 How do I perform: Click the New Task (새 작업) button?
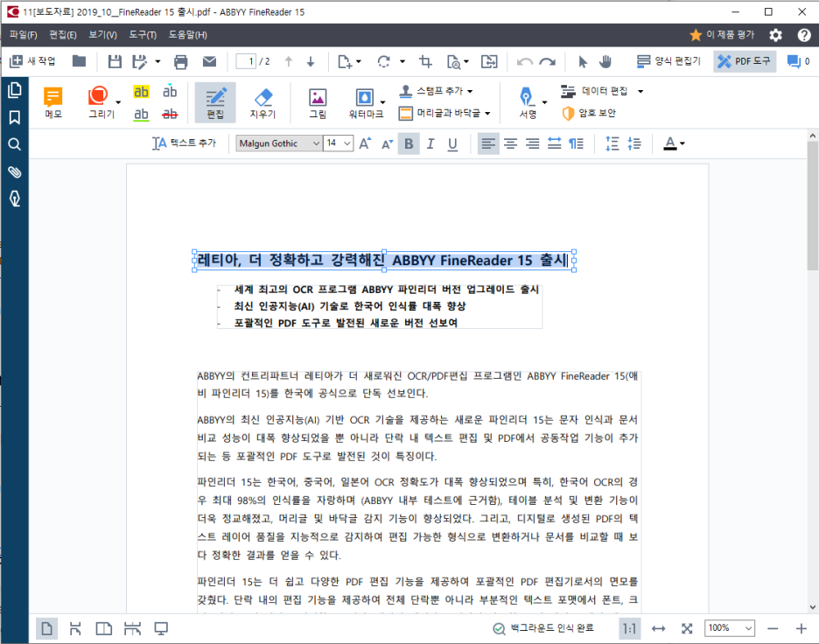point(33,61)
